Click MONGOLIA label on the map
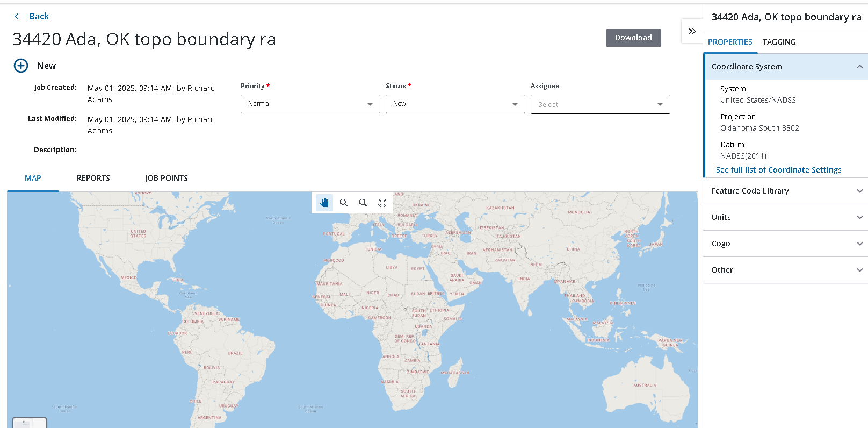The image size is (868, 428). click(x=579, y=212)
